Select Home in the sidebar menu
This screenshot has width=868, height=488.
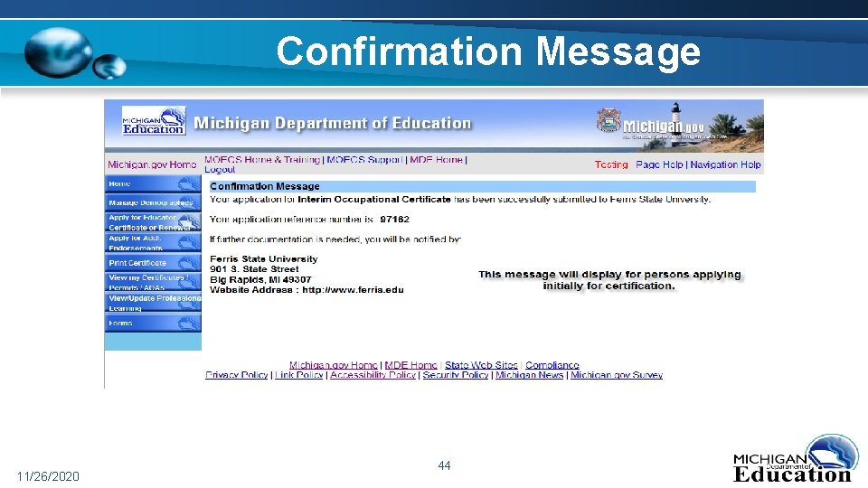(x=153, y=184)
